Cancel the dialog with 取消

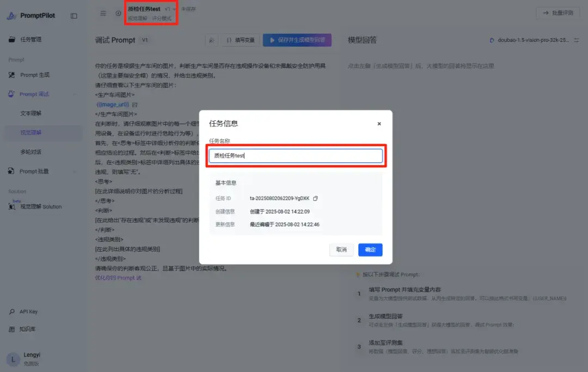point(341,250)
